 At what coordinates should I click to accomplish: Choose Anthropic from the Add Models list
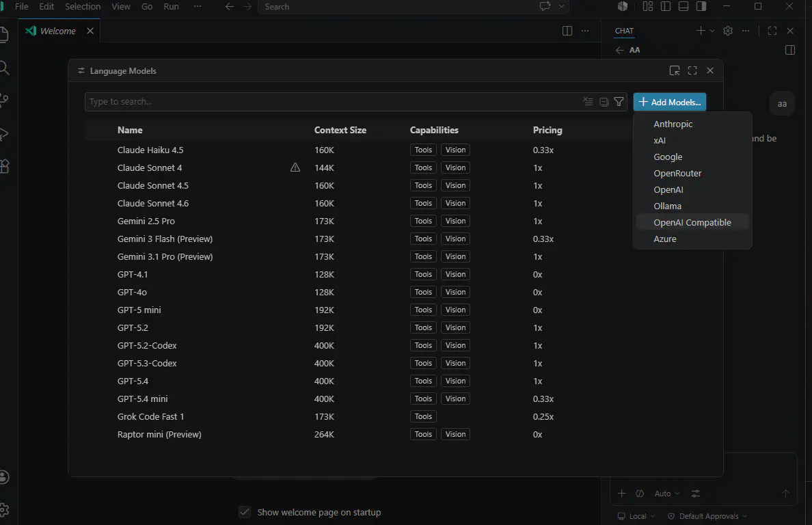coord(692,124)
